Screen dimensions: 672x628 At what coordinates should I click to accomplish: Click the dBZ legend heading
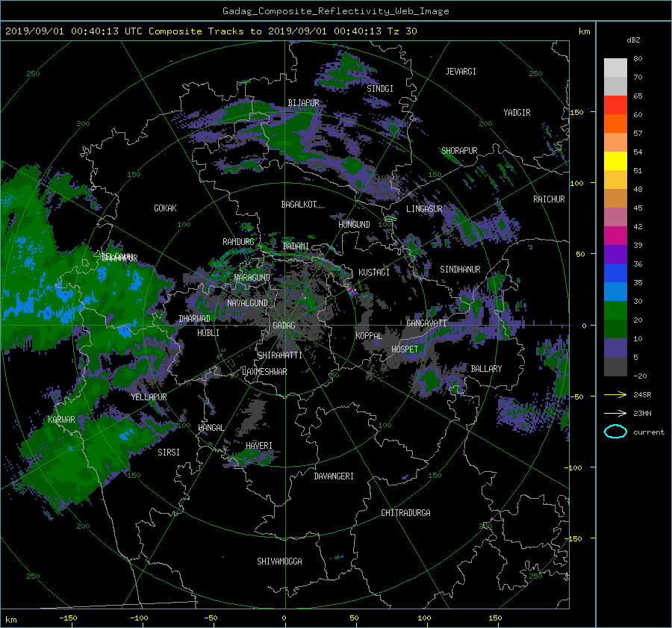click(633, 40)
